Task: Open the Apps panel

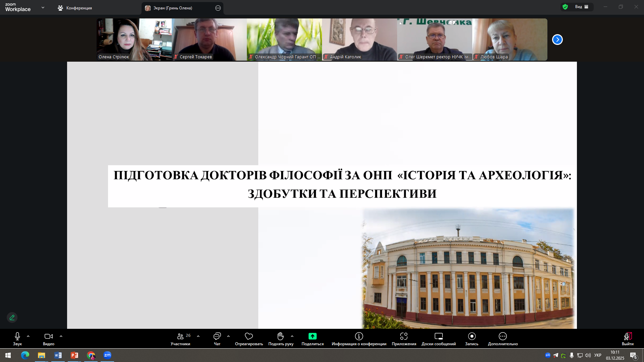Action: 404,339
